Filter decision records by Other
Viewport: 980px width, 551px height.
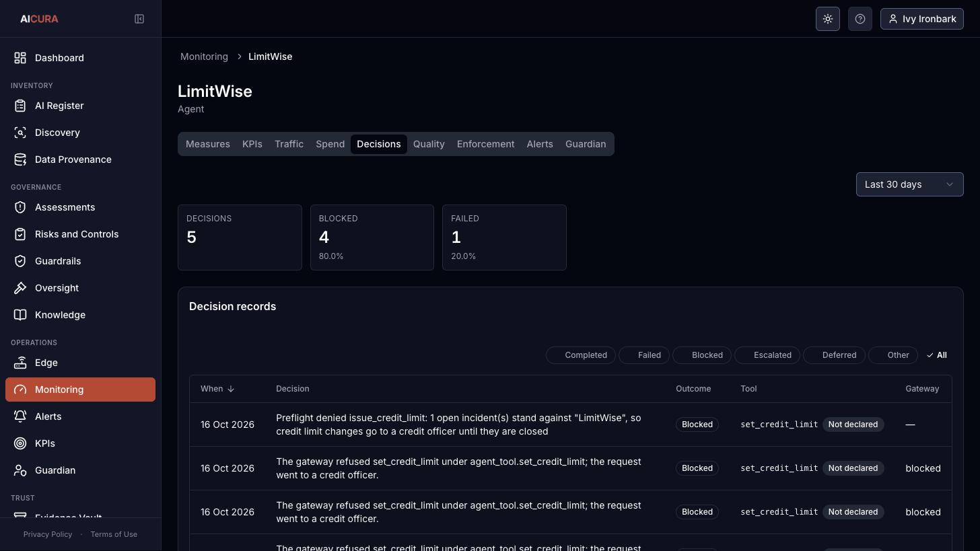pos(893,355)
